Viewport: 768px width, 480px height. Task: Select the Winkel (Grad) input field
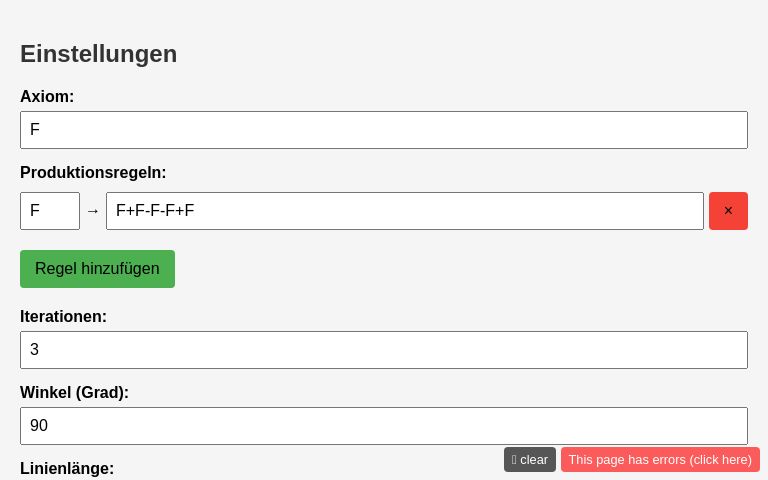pyautogui.click(x=384, y=426)
